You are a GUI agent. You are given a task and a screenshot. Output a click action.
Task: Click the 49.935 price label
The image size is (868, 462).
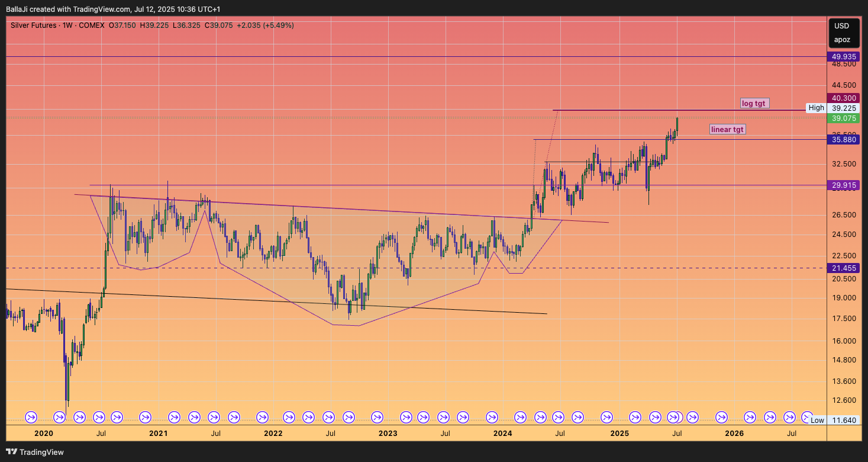(x=844, y=57)
